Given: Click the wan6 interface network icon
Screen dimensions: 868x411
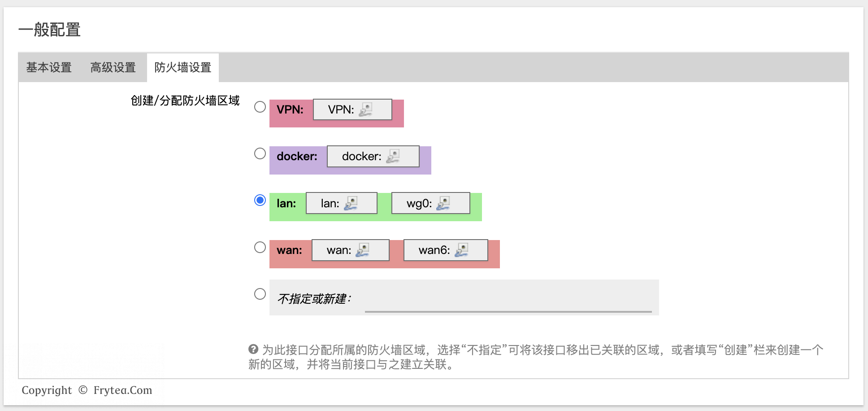Looking at the screenshot, I should coord(461,250).
